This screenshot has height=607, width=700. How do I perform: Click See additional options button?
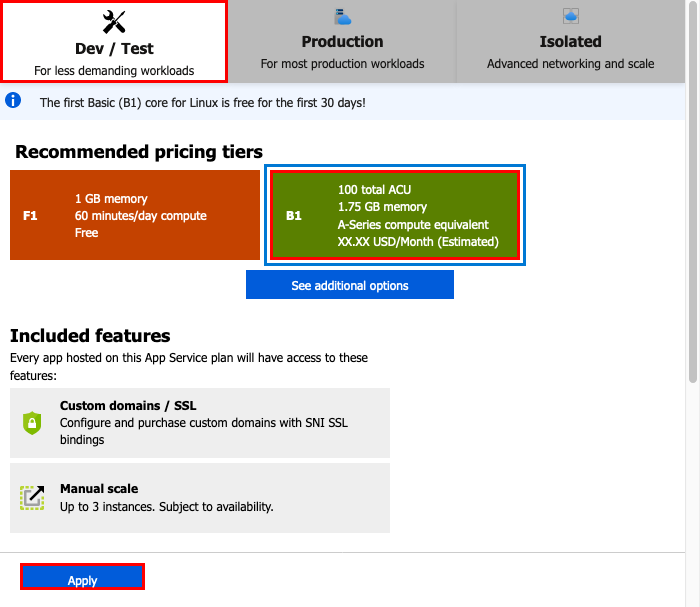point(350,285)
